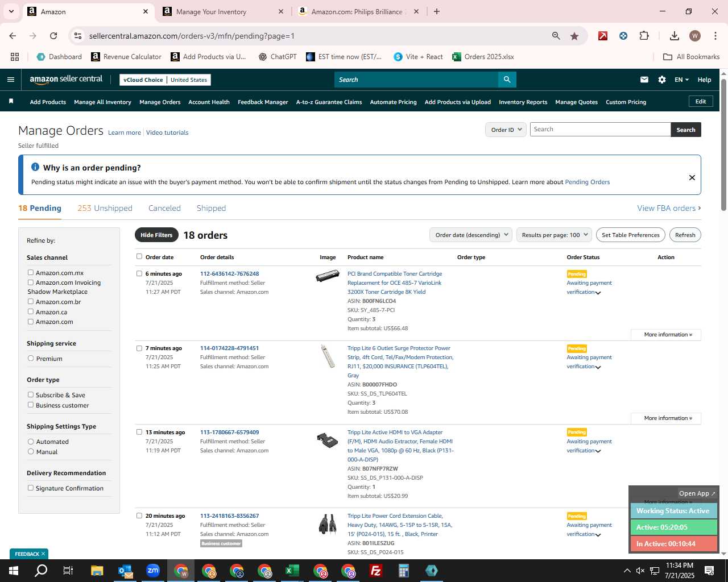This screenshot has height=582, width=728.
Task: Open the browser apps grid icon
Action: click(x=15, y=57)
